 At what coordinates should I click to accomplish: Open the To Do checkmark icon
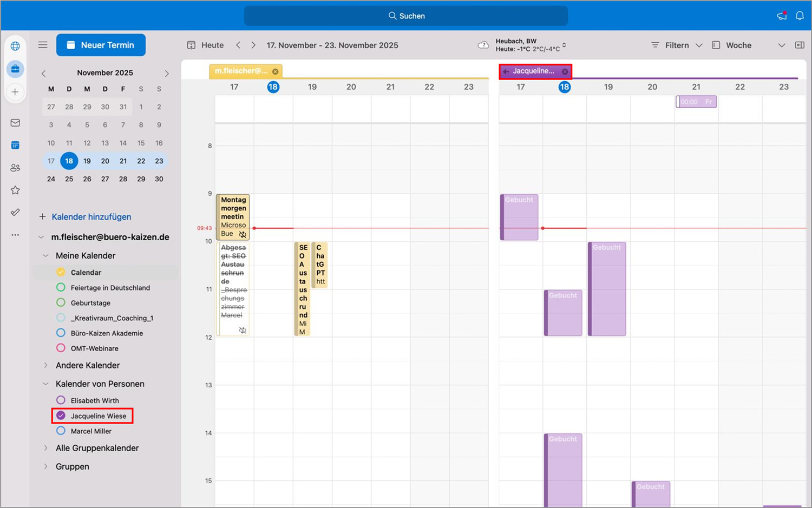[15, 212]
